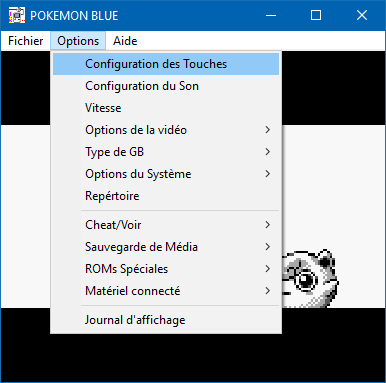Open Configuration du Son
Viewport: 386px width, 383px height.
click(x=166, y=86)
